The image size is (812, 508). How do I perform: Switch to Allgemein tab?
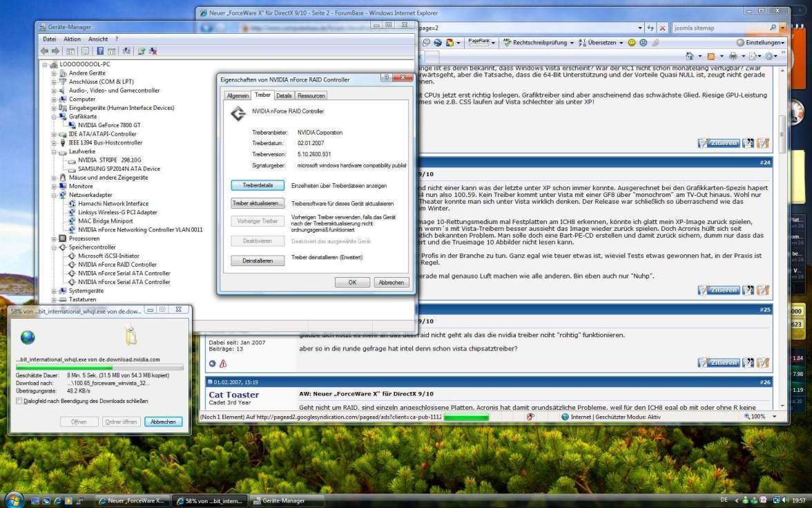(x=238, y=96)
